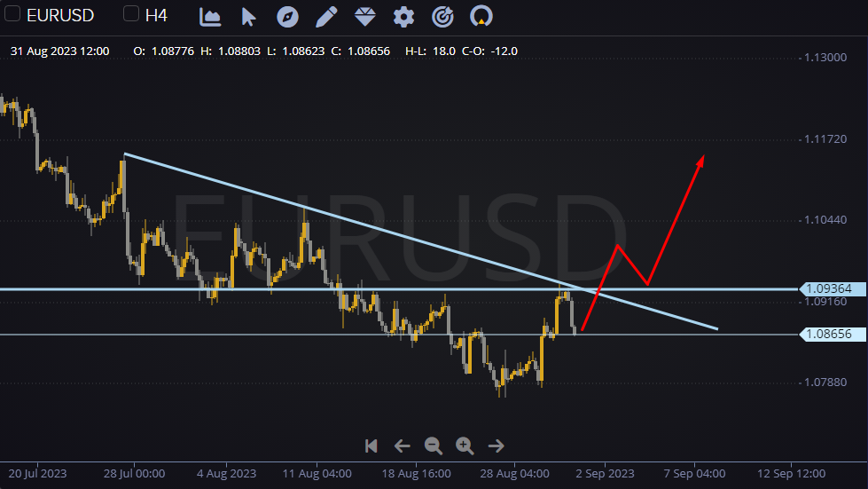868x489 pixels.
Task: Click the H-L value 18.0
Action: point(444,51)
